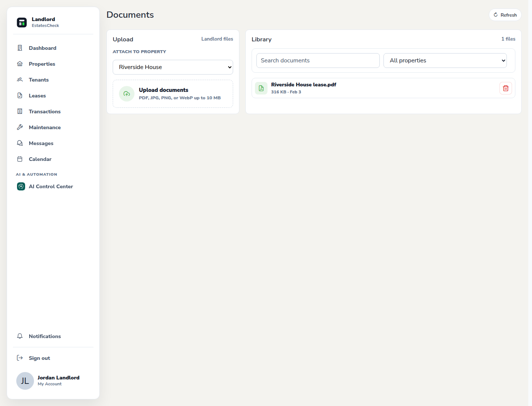Click the Dashboard building icon
The height and width of the screenshot is (406, 532).
[20, 48]
